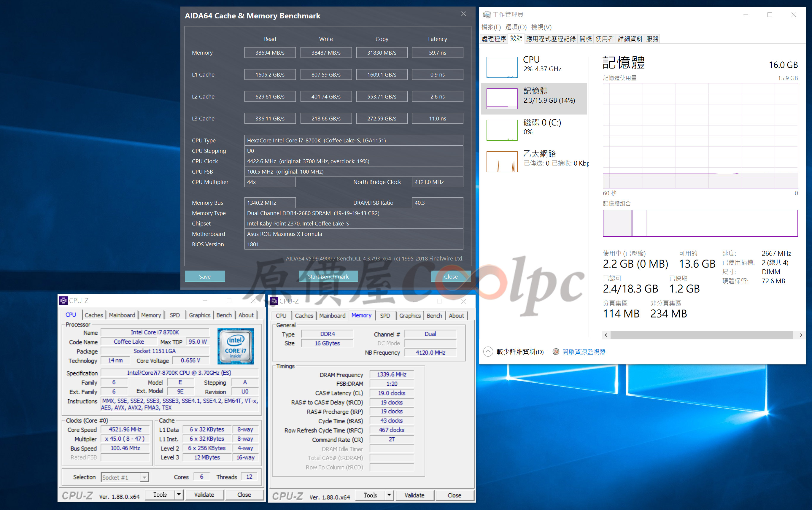Viewport: 812px width, 510px height.
Task: Open SPD tab in right CPU-Z window
Action: (x=385, y=316)
